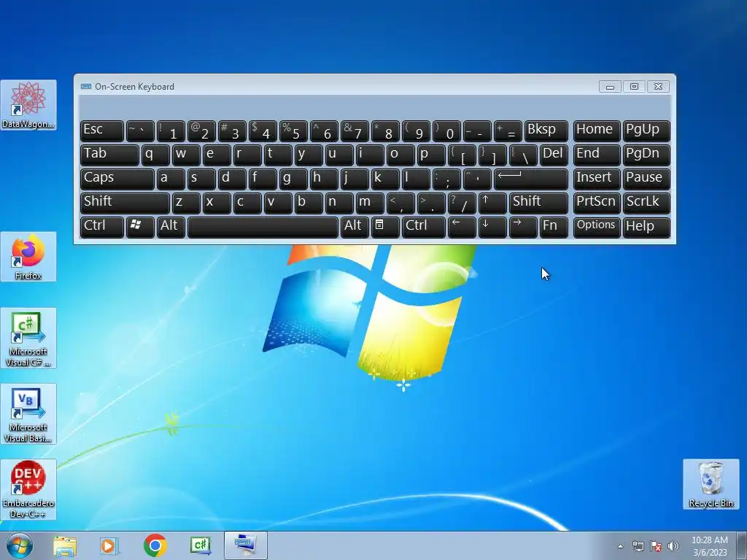Image resolution: width=747 pixels, height=560 pixels.
Task: Open Embarcadero Dev-C++ desktop shortcut
Action: coord(28,489)
